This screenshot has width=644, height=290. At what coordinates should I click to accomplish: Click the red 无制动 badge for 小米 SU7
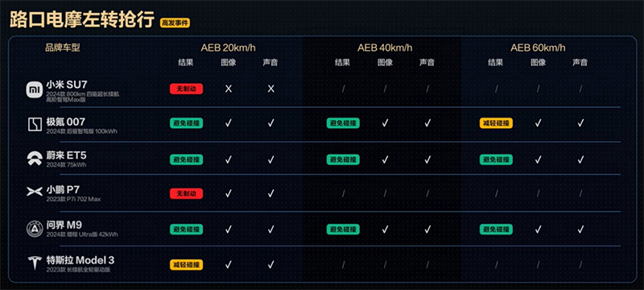[x=186, y=89]
